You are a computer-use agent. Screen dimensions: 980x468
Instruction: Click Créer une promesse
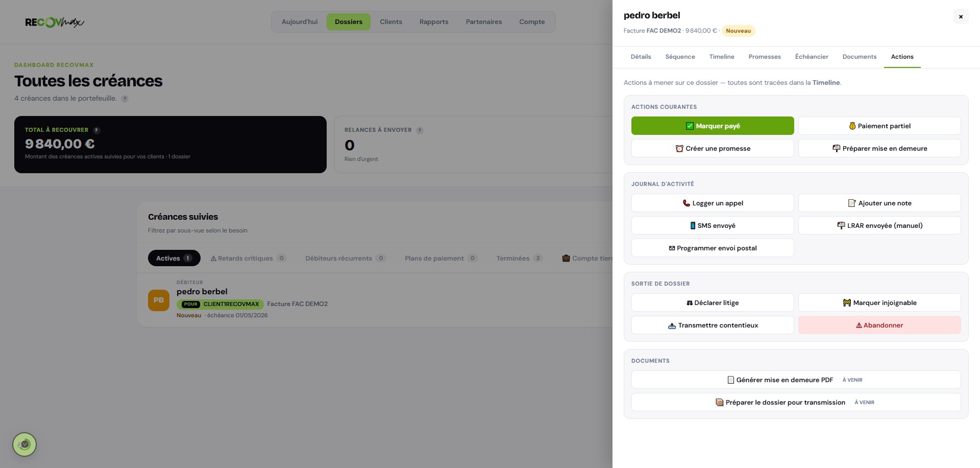click(x=713, y=149)
